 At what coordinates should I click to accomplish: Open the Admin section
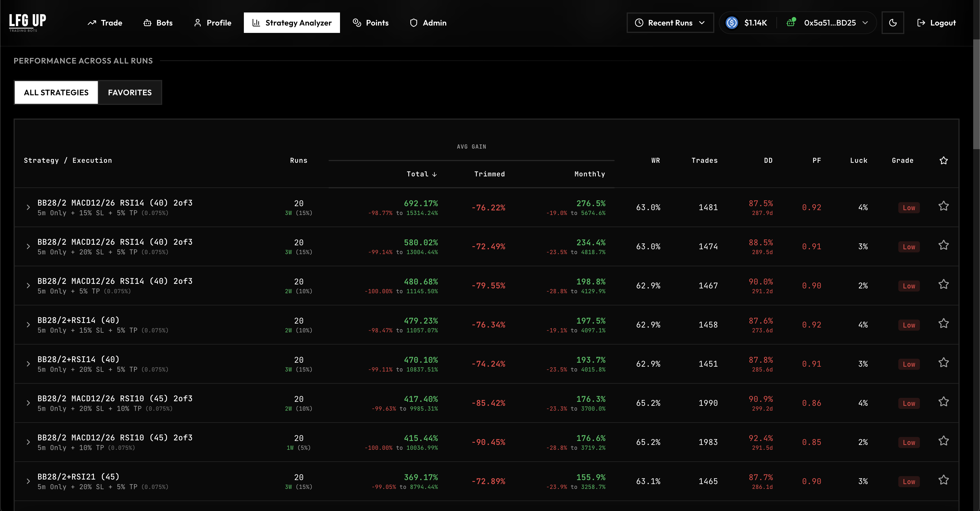coord(428,23)
